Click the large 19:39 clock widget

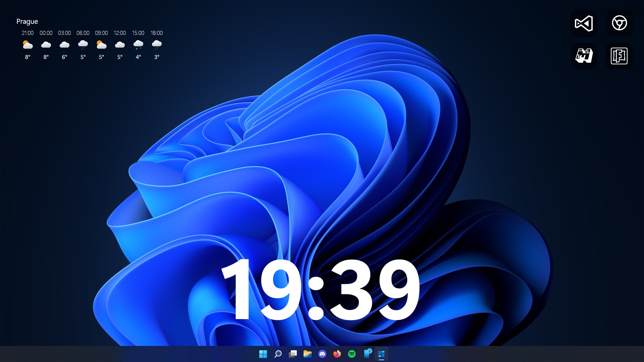point(320,290)
